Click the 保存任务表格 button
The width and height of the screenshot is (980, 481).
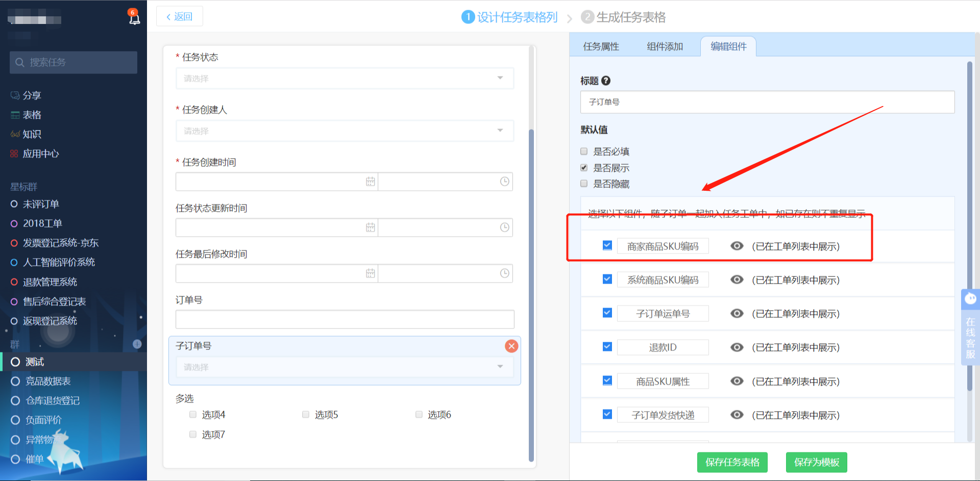pos(732,462)
